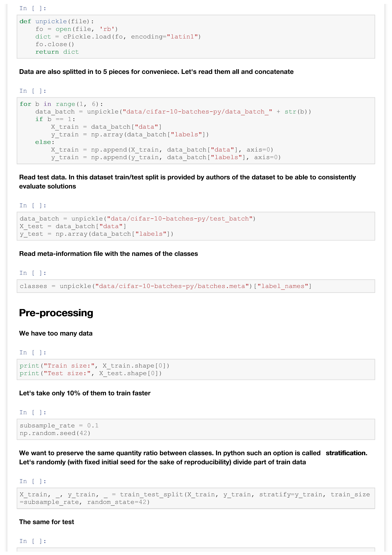
Task: Select the "We have too many data" text
Action: click(x=56, y=333)
